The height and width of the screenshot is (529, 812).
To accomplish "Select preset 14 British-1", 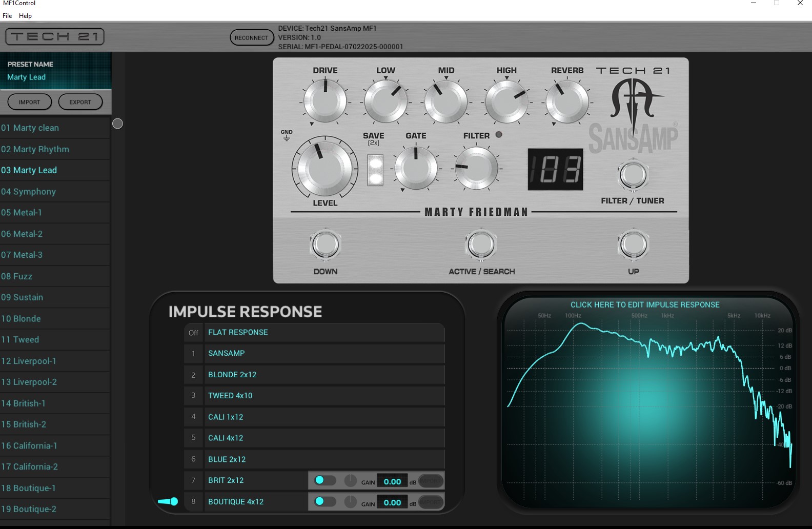I will tap(55, 403).
